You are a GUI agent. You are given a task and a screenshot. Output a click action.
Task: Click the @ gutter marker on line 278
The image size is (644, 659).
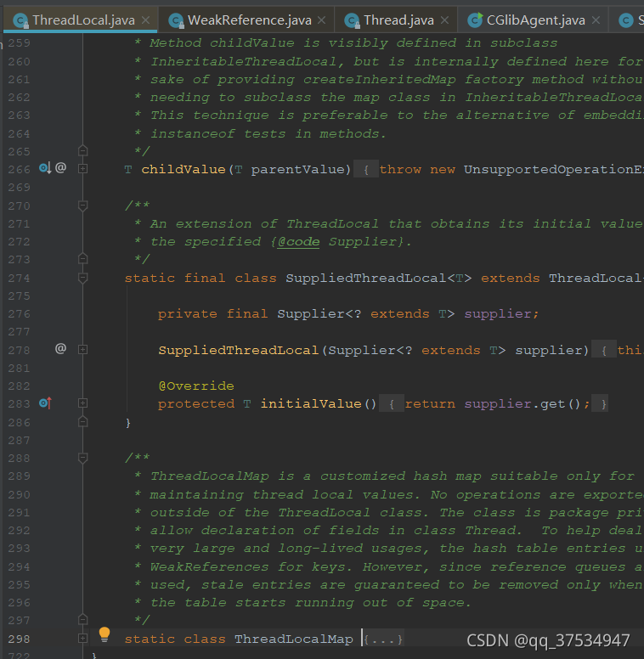(60, 348)
